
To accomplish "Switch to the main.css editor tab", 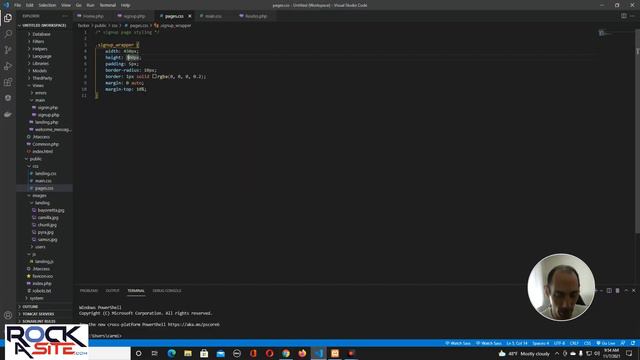I will (x=213, y=16).
